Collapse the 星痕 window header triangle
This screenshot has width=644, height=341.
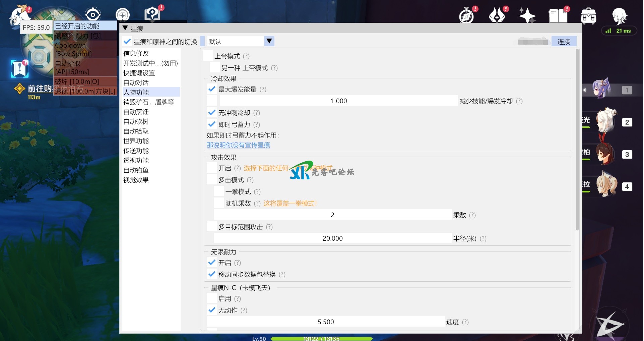(x=125, y=29)
